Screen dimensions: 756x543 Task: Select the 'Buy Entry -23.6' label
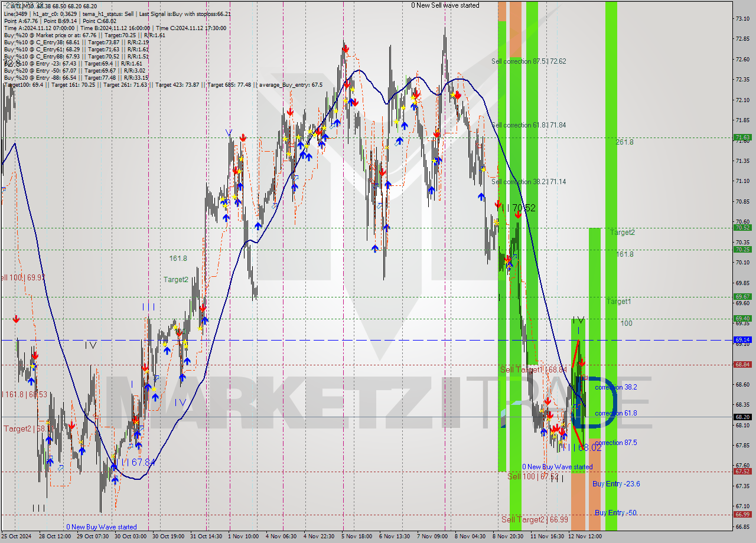616,484
